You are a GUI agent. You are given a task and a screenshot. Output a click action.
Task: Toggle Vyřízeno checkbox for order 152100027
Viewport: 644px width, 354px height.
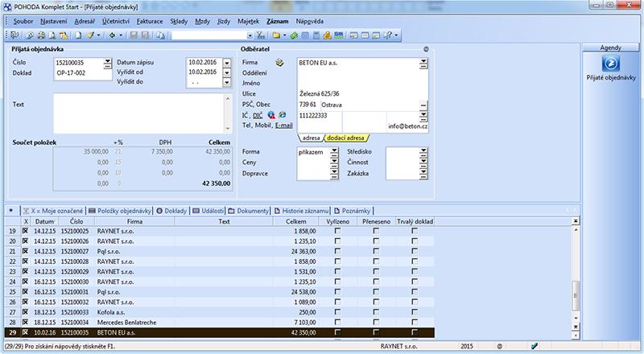coord(337,251)
